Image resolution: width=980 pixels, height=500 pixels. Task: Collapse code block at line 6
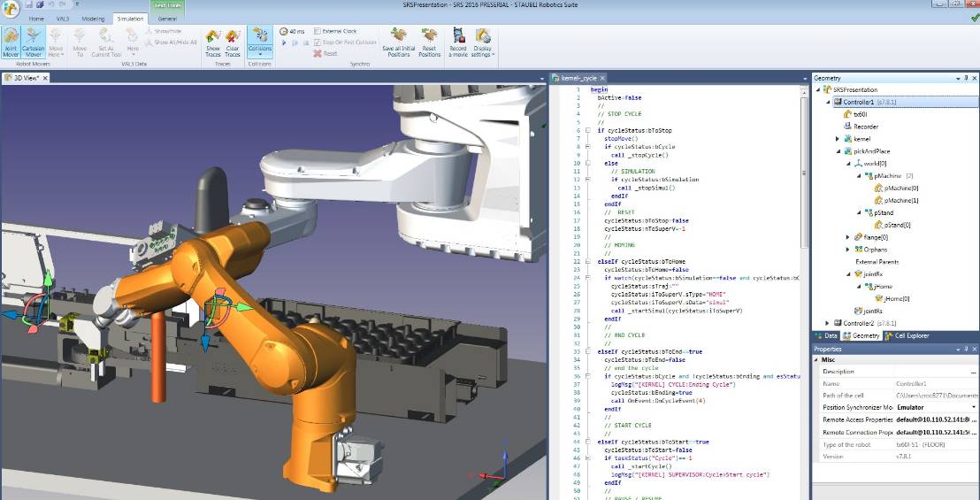pyautogui.click(x=587, y=131)
